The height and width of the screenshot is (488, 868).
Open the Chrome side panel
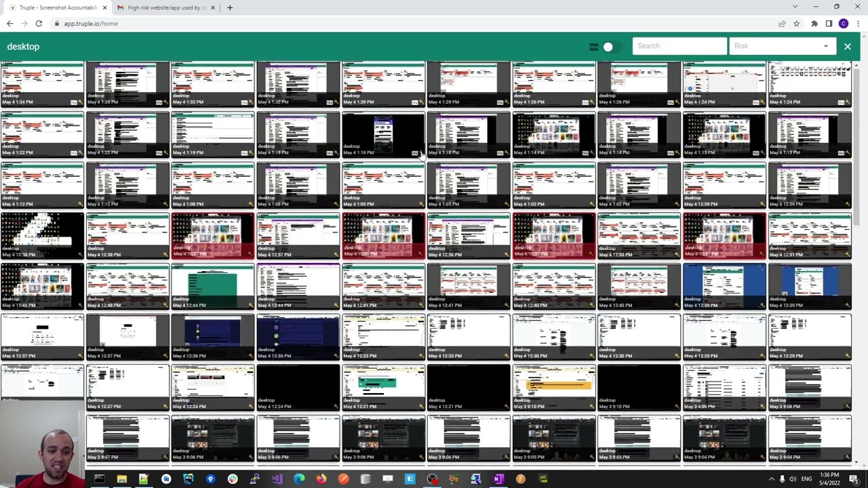(829, 24)
